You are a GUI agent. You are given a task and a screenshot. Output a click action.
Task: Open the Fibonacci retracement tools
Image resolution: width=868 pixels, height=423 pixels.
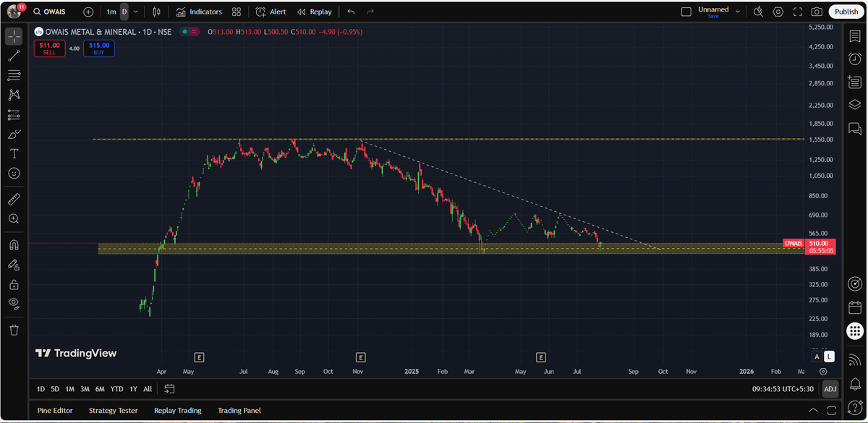14,75
